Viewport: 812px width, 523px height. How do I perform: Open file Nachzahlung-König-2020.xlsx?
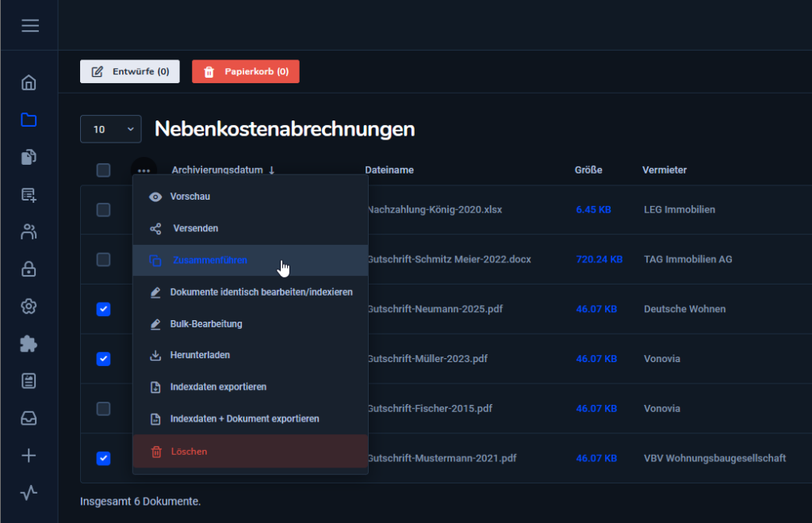(435, 209)
